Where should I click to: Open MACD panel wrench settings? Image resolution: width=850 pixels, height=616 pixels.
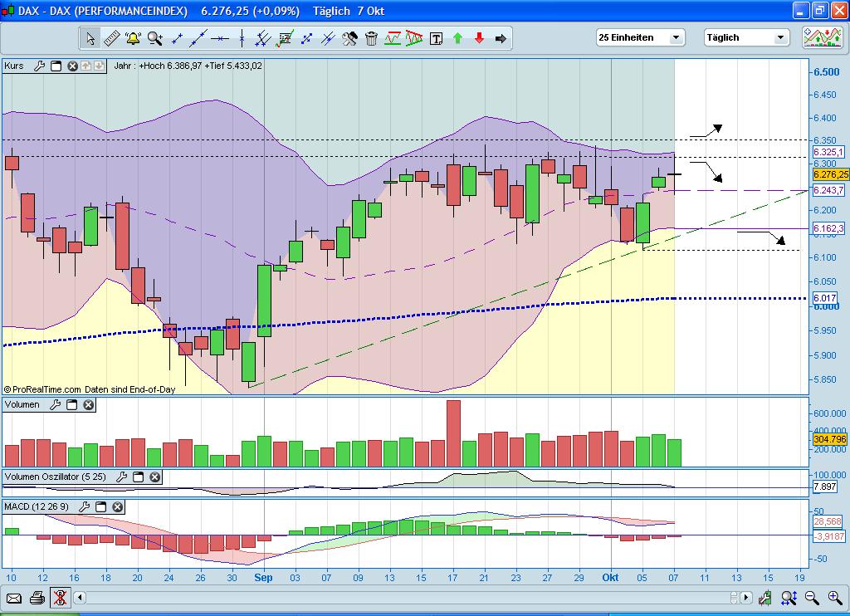84,506
